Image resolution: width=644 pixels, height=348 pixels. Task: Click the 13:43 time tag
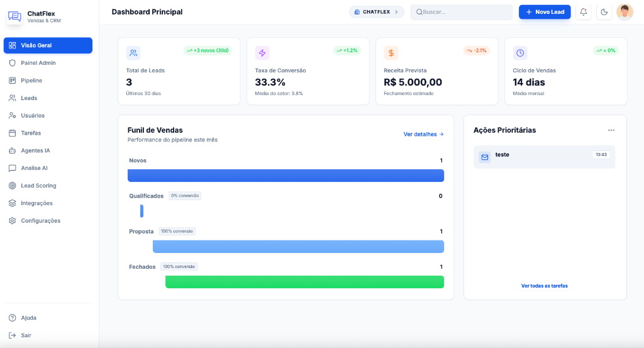(x=601, y=155)
